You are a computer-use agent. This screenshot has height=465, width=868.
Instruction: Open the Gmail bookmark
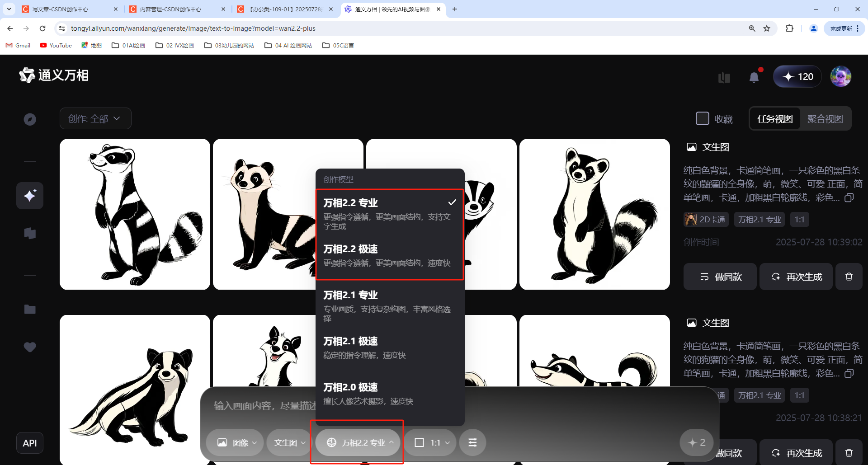pyautogui.click(x=18, y=45)
